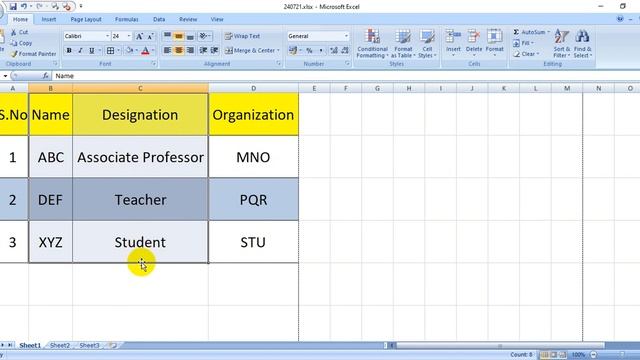
Task: Increase the indent
Action: [215, 51]
